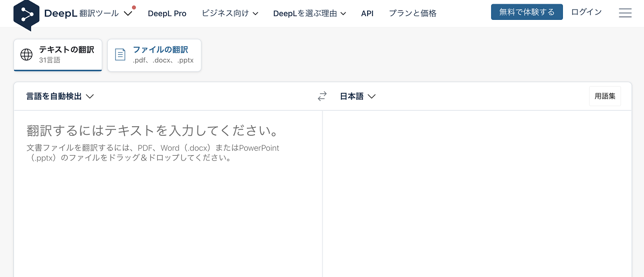Click the source text input area

(x=167, y=204)
